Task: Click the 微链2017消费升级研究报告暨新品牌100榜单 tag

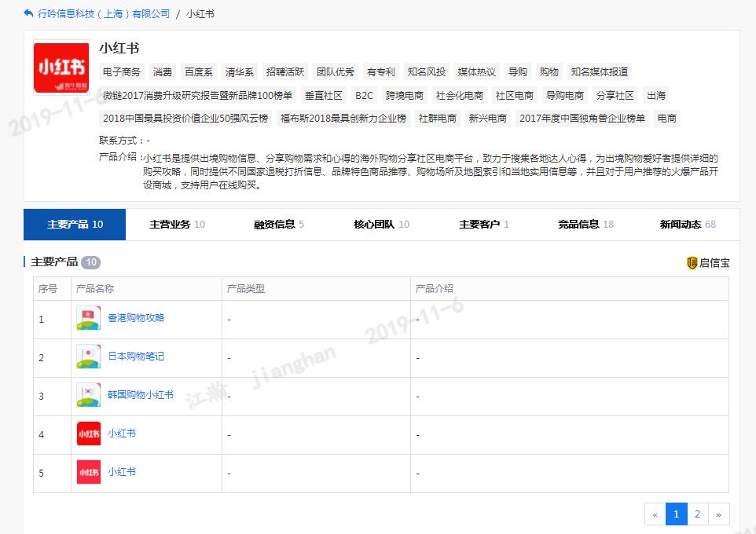Action: coord(198,96)
